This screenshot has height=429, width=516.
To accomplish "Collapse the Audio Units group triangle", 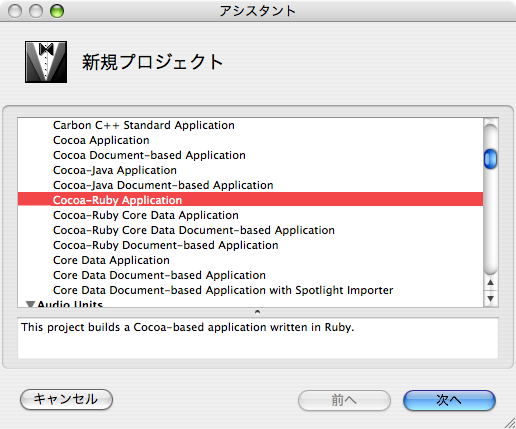I will 30,304.
